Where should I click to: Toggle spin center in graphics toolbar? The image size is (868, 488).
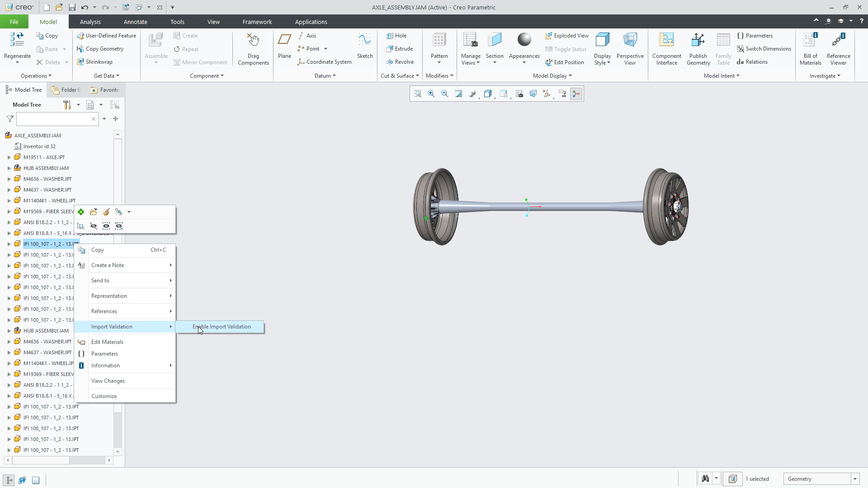576,94
